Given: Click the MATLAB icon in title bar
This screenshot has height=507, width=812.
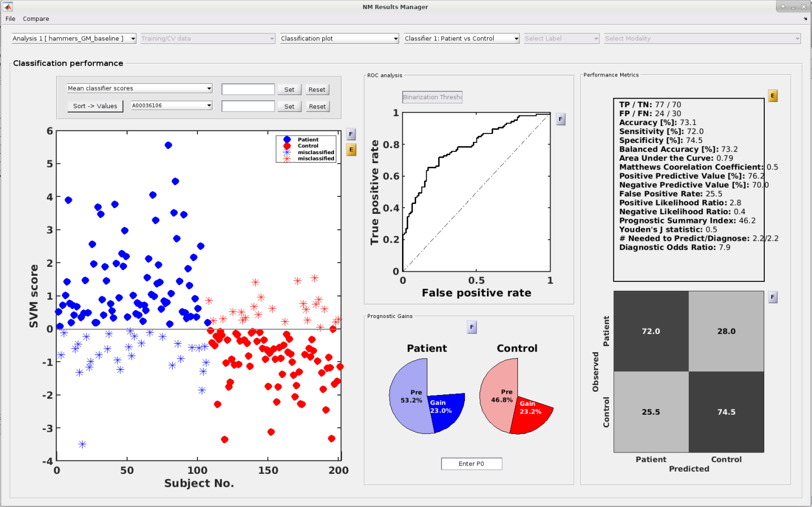Looking at the screenshot, I should [x=8, y=7].
